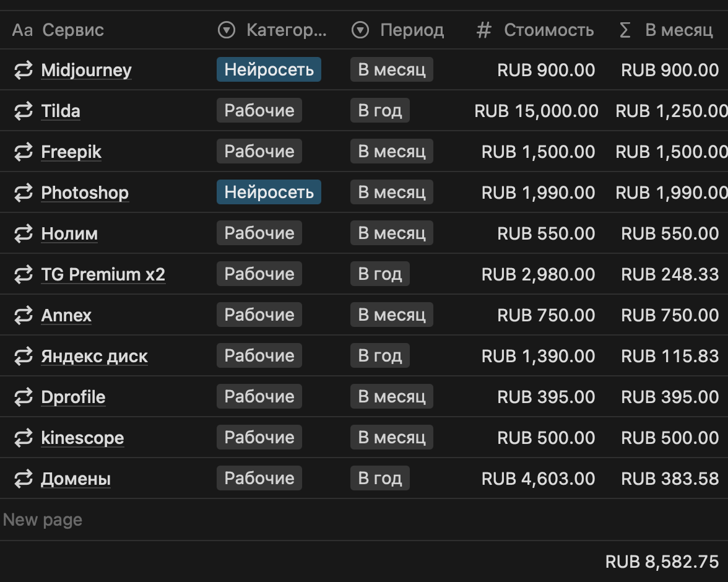Open the Midjourney page
This screenshot has width=728, height=582.
pos(87,70)
